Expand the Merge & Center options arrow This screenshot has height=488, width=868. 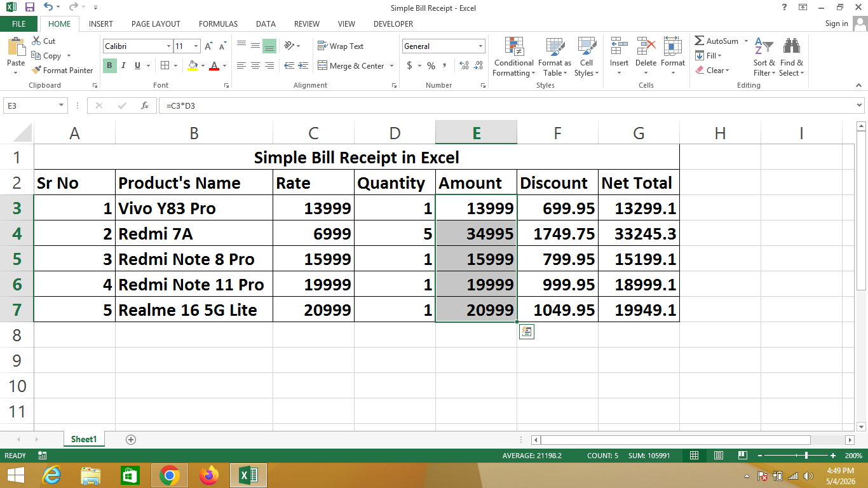point(391,66)
